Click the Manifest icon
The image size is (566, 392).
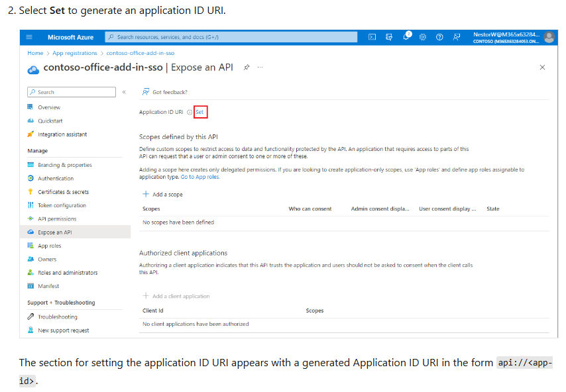30,286
